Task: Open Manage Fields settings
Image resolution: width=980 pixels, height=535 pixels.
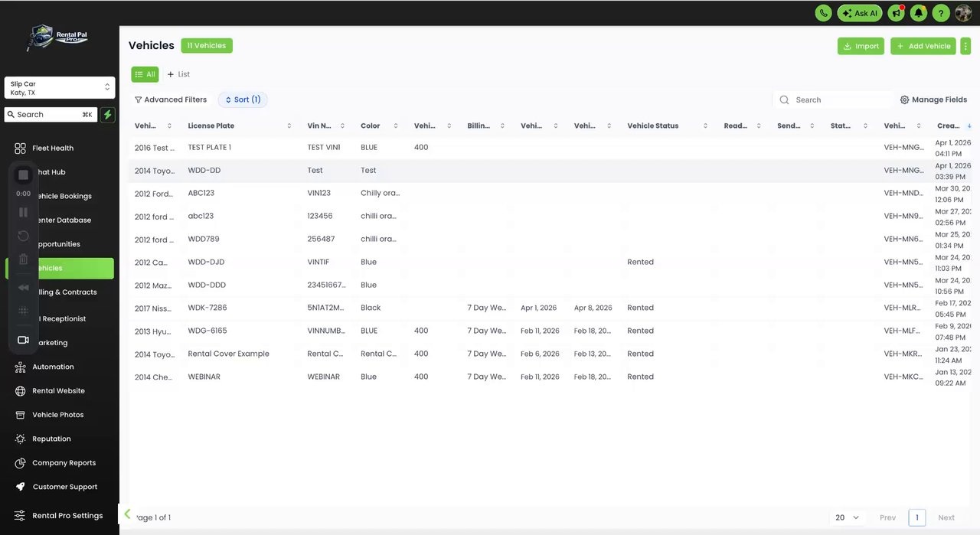Action: 934,99
